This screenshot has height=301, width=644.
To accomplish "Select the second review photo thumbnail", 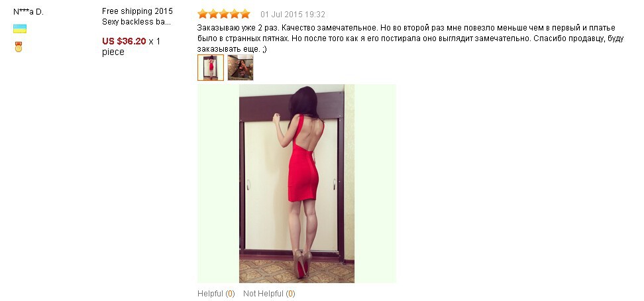I will pos(241,68).
